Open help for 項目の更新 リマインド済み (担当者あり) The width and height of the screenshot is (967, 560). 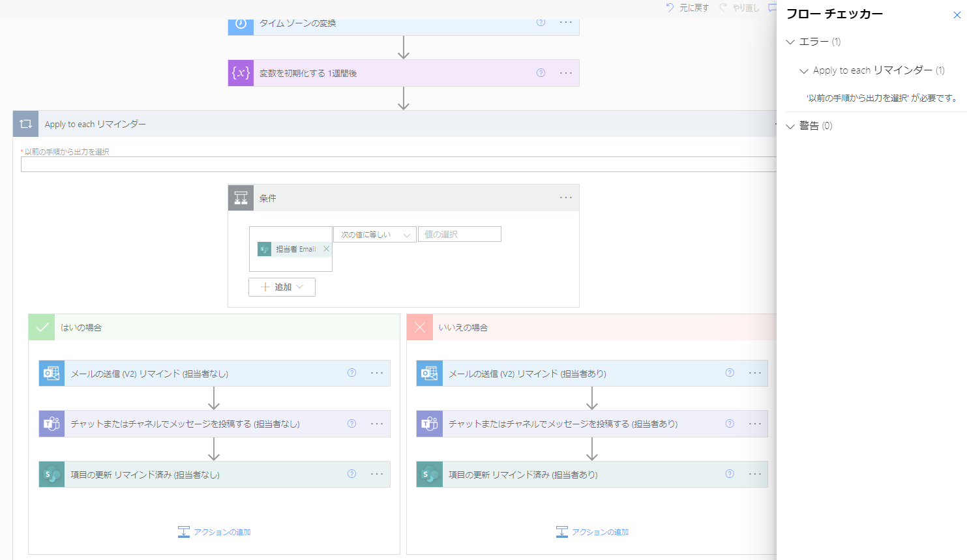(x=730, y=474)
